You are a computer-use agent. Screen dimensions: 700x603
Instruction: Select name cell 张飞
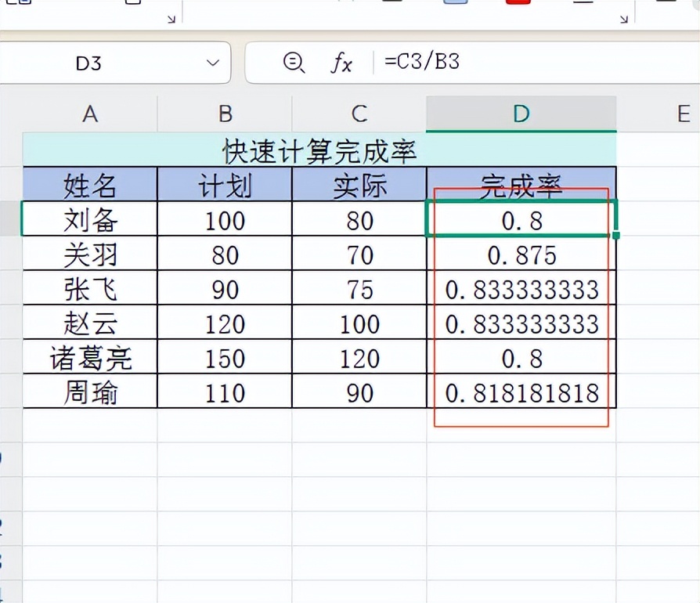click(90, 287)
